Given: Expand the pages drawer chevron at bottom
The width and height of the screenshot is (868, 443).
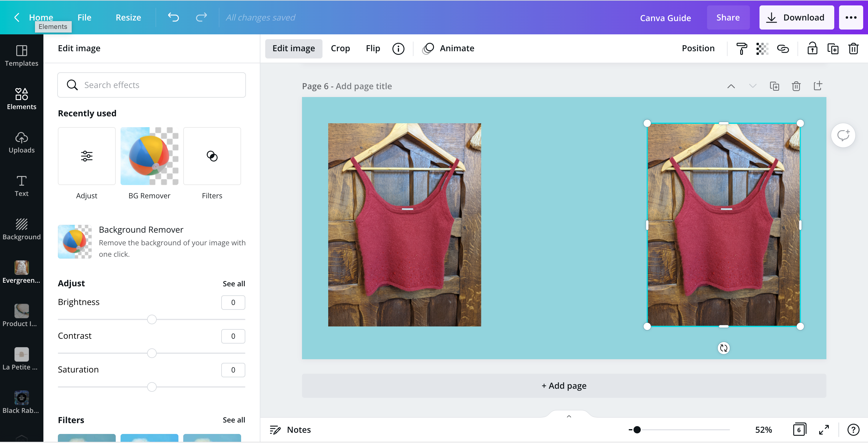Looking at the screenshot, I should (569, 416).
